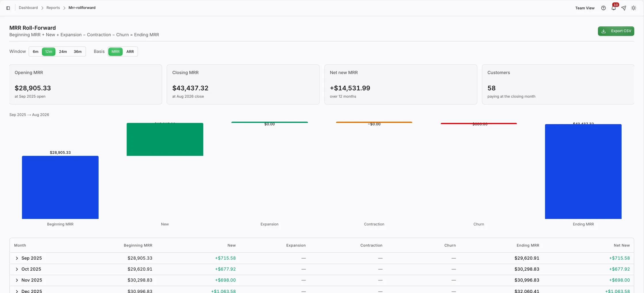Open Team View

pos(585,8)
